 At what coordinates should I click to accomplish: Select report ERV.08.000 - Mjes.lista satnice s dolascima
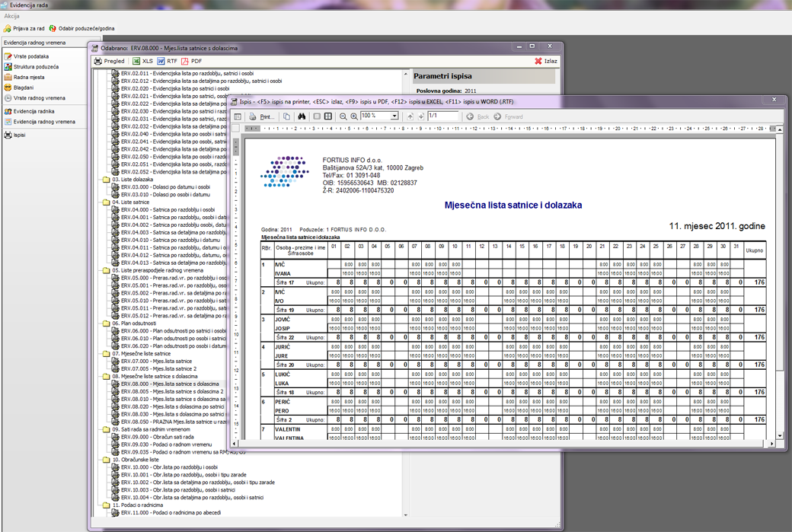tap(170, 384)
